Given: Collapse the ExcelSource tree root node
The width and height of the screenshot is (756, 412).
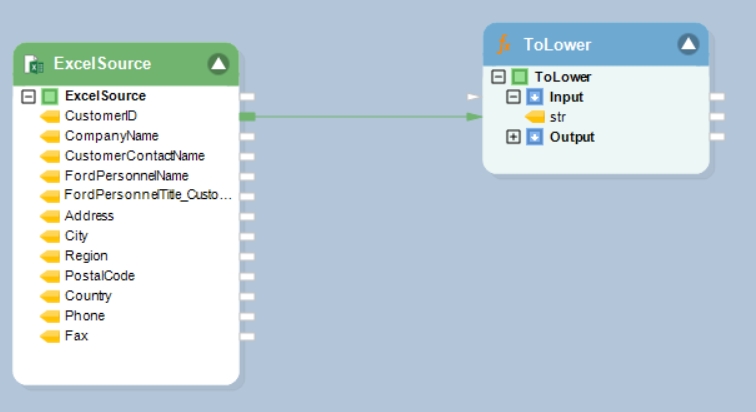Looking at the screenshot, I should [28, 96].
